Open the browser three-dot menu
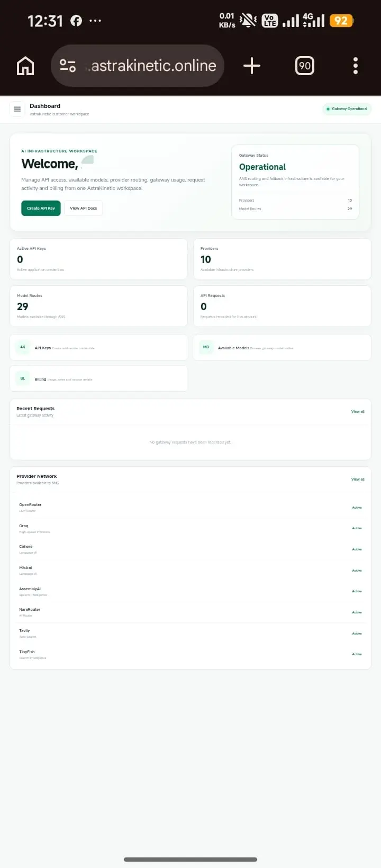The height and width of the screenshot is (868, 381). click(x=356, y=66)
